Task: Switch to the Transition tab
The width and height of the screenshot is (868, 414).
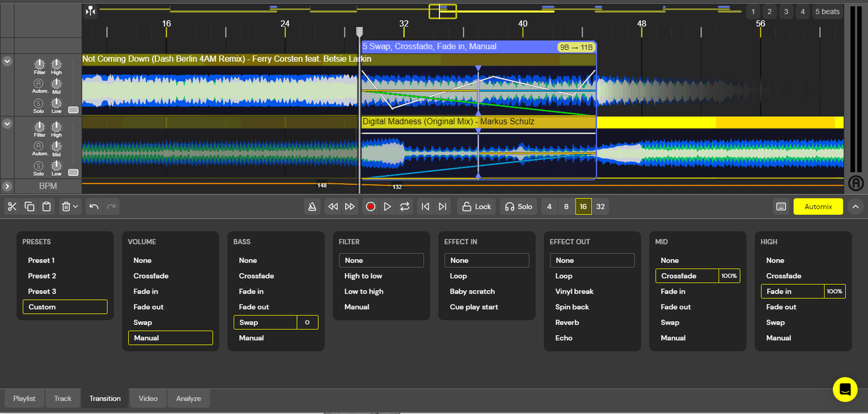Action: (105, 398)
